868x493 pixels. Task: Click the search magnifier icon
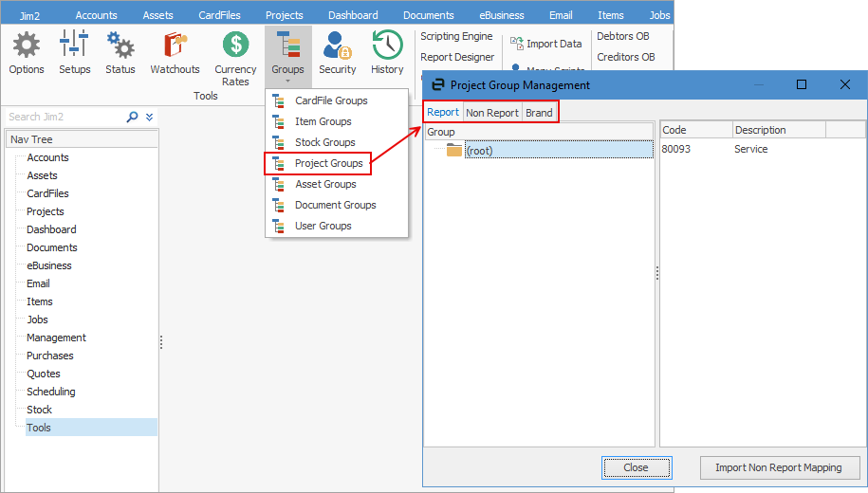(x=132, y=117)
